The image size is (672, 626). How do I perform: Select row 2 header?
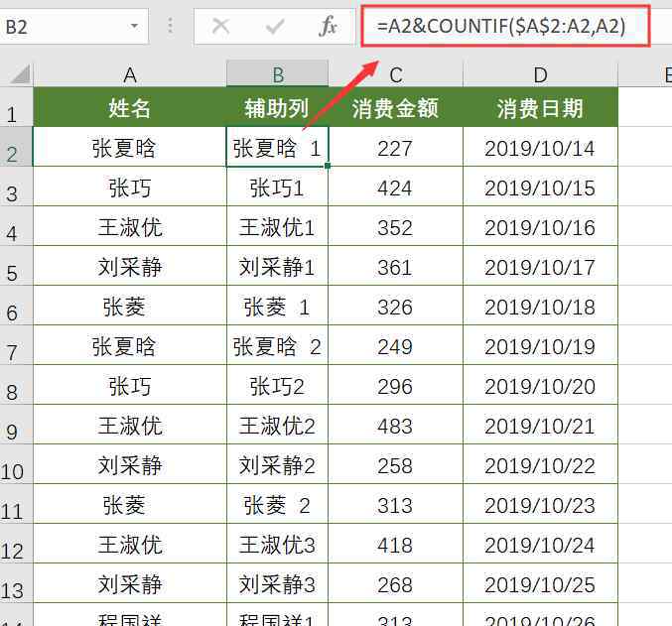pyautogui.click(x=16, y=147)
